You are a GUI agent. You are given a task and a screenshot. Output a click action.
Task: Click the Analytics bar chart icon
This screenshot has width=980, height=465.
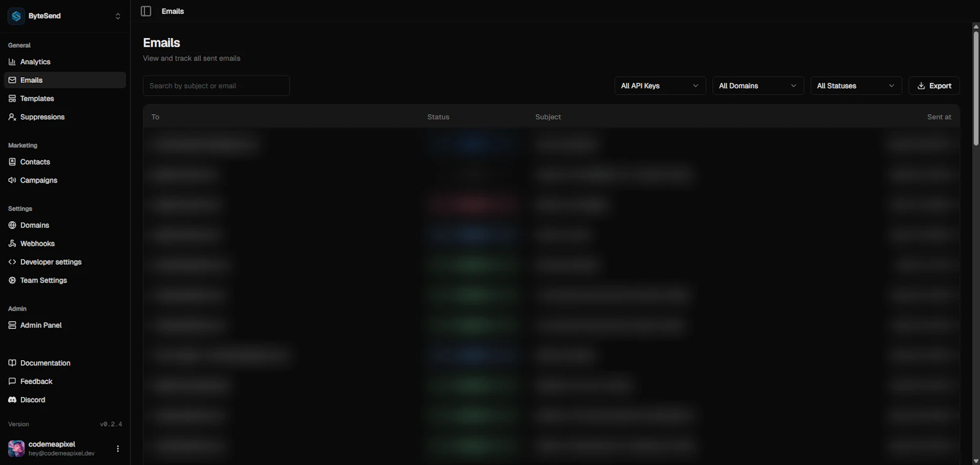pos(12,62)
